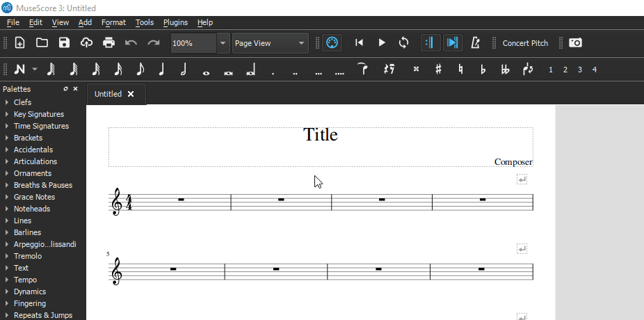
Task: Rewind playback to start
Action: click(359, 42)
